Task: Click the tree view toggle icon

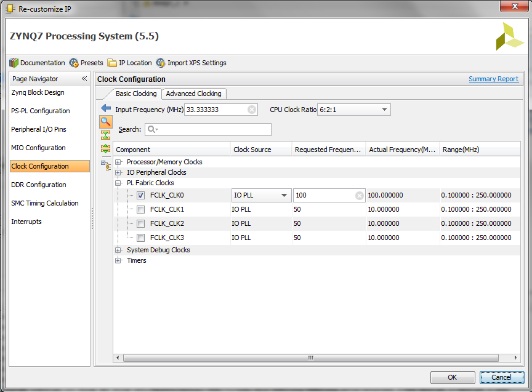Action: [106, 165]
